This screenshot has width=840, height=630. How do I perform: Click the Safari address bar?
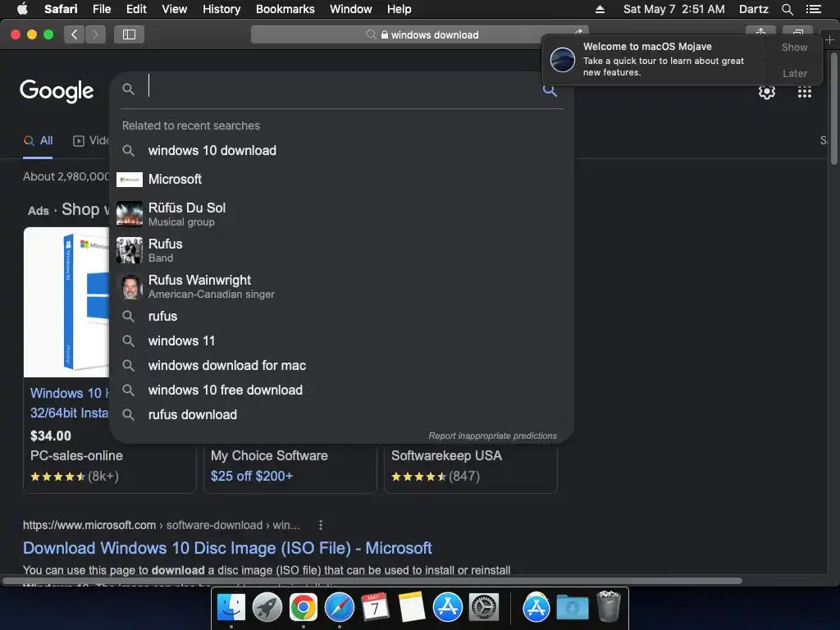(419, 34)
